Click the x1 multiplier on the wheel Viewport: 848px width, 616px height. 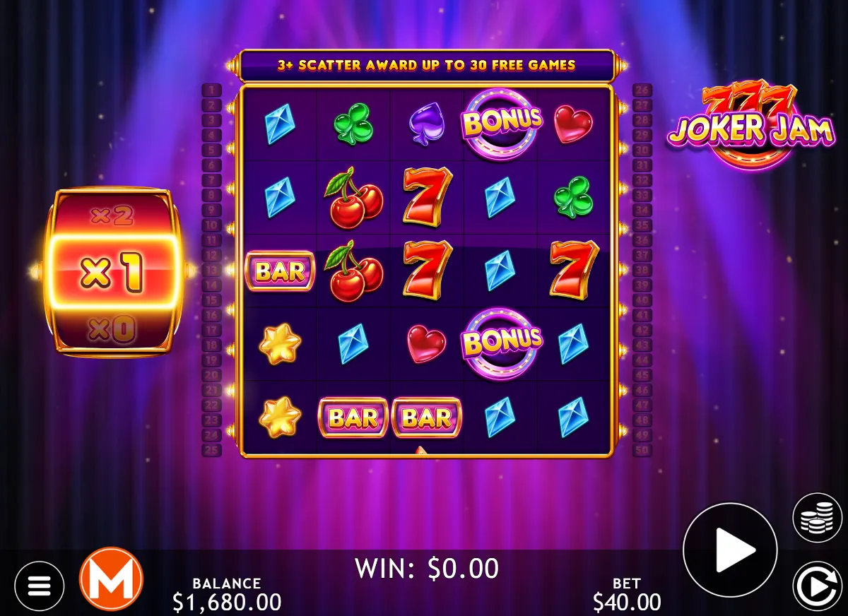[112, 273]
